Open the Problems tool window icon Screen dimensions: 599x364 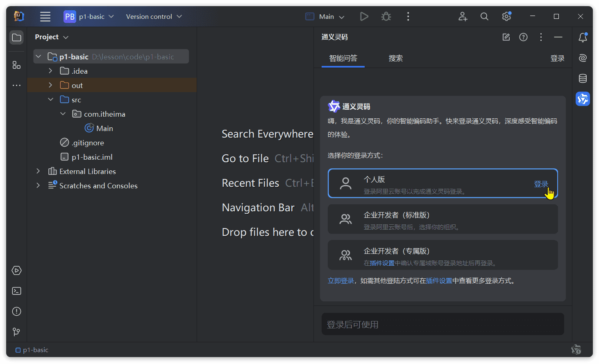click(x=16, y=311)
